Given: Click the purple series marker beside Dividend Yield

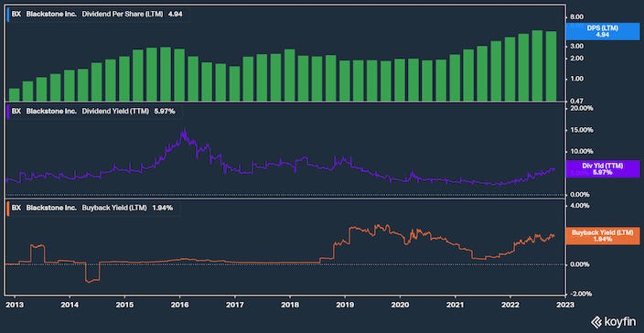Looking at the screenshot, I should (8, 112).
